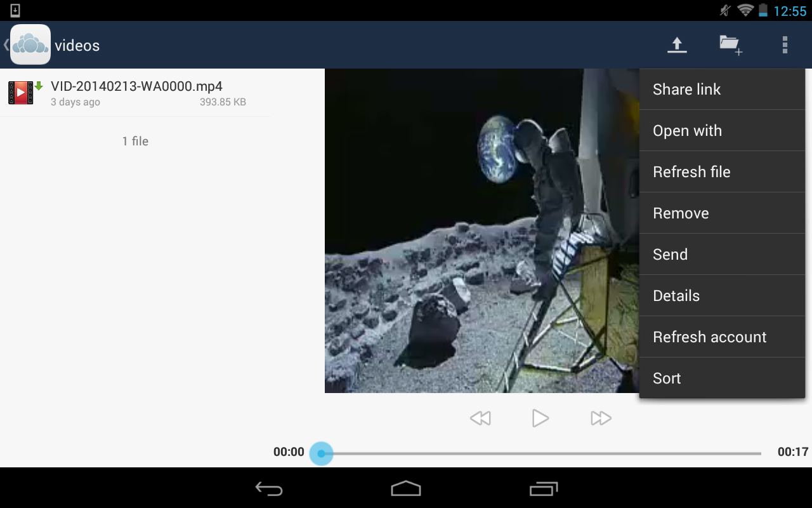The width and height of the screenshot is (812, 508).
Task: Click the video seek bar handle
Action: pyautogui.click(x=321, y=453)
